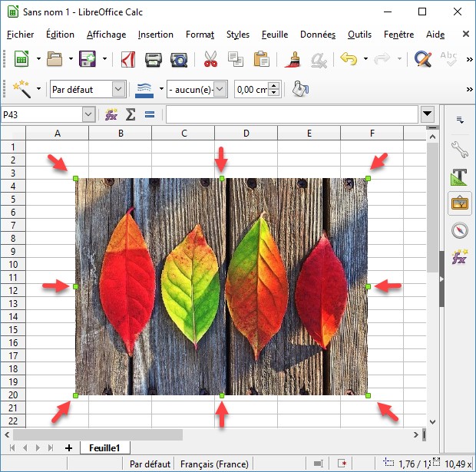Click the formula input field

tap(290, 114)
